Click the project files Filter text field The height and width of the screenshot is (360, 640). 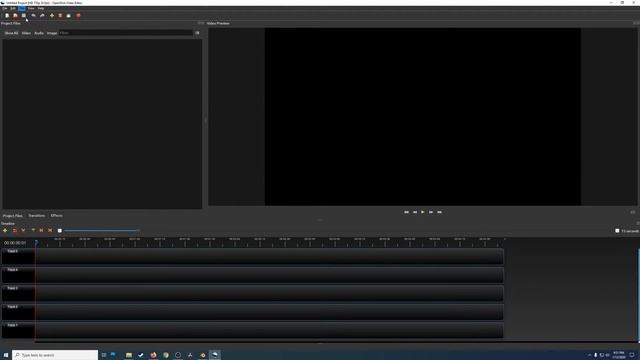point(126,33)
